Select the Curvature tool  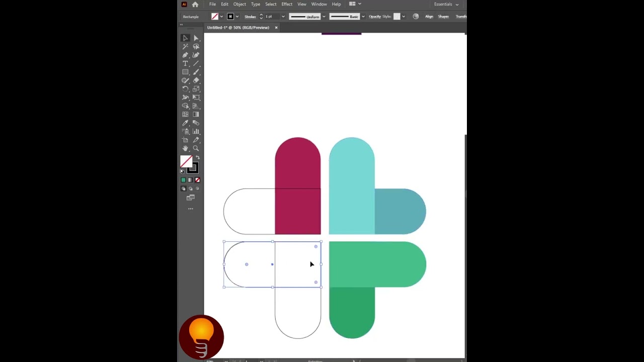click(x=196, y=55)
